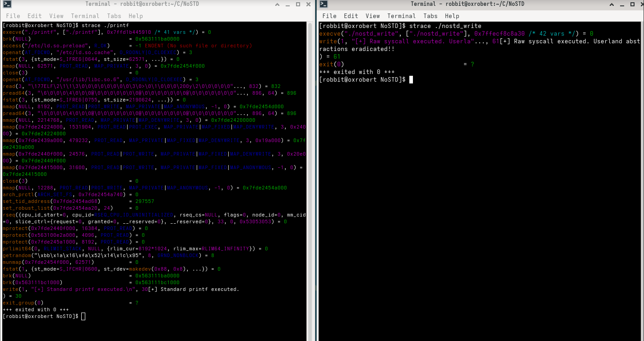Click the ') = 61' result line

click(330, 56)
